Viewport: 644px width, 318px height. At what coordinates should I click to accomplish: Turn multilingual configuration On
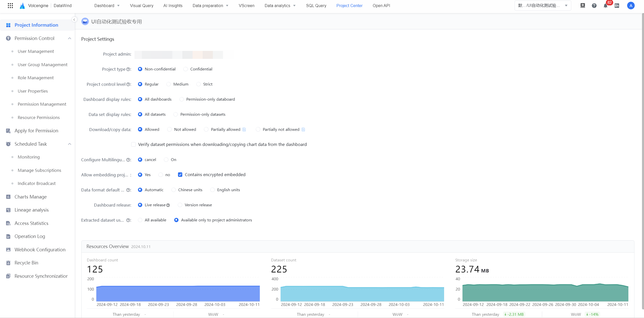pyautogui.click(x=166, y=160)
